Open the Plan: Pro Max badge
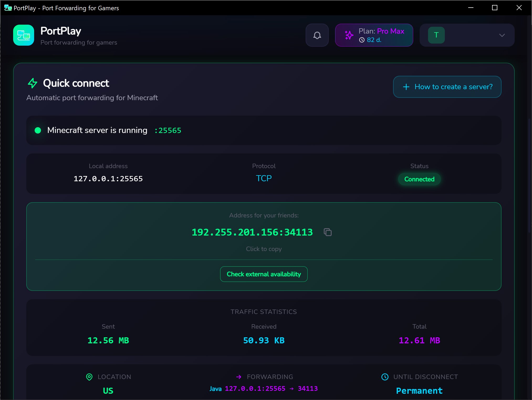Screen dimensions: 532x400 [x=374, y=35]
